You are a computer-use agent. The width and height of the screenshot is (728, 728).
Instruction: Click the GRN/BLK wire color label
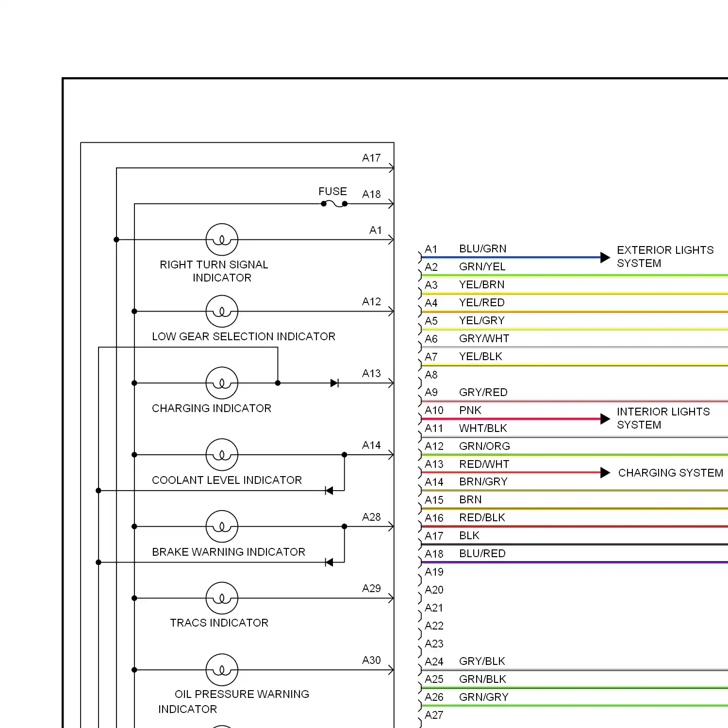(x=483, y=679)
